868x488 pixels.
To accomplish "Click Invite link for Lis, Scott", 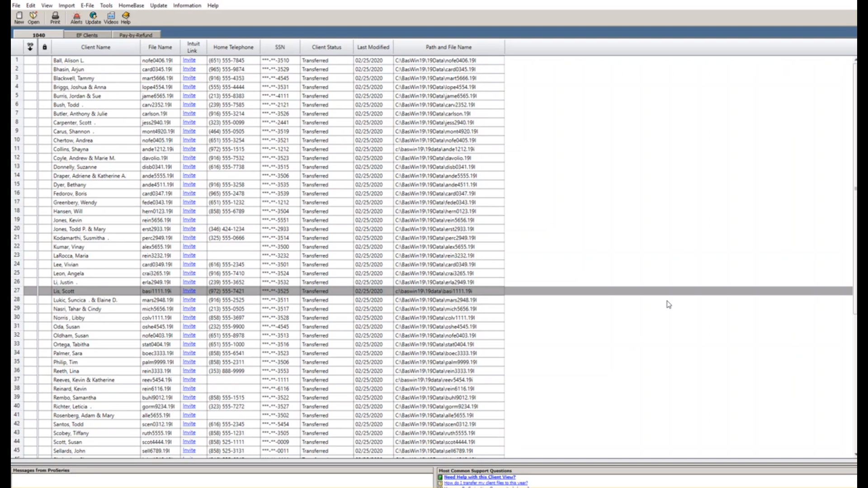I will 189,291.
